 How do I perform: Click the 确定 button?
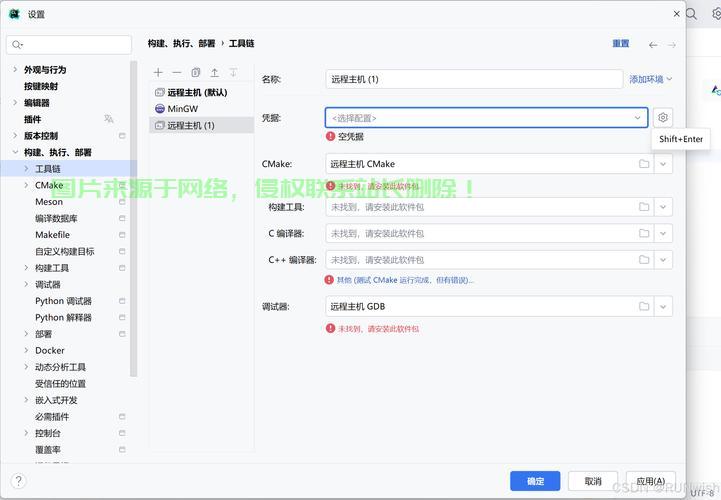[535, 481]
